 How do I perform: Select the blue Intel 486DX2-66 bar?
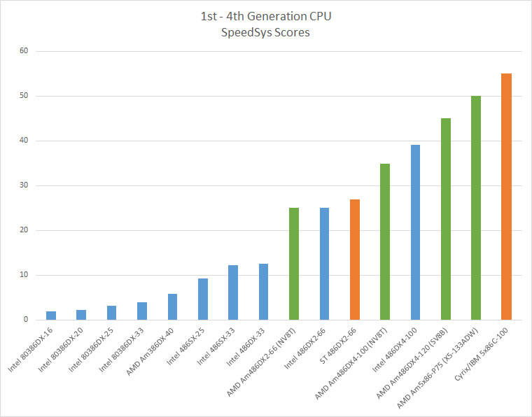pos(324,264)
